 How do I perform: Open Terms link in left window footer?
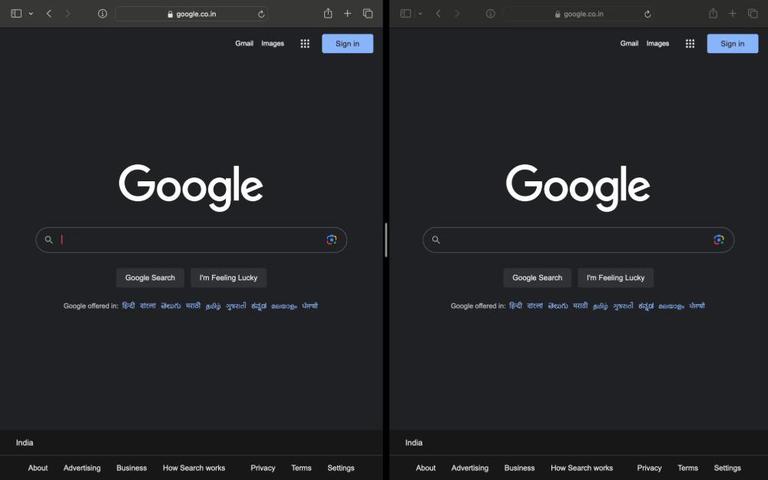click(301, 468)
